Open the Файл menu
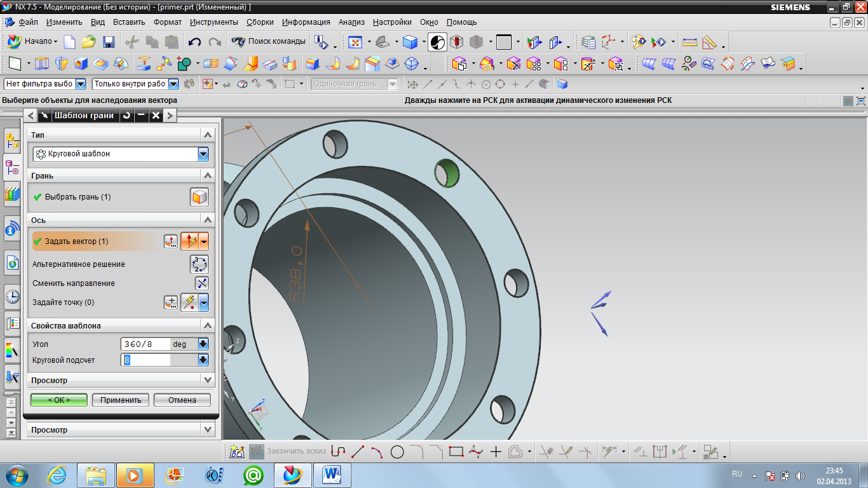This screenshot has height=488, width=868. [28, 22]
